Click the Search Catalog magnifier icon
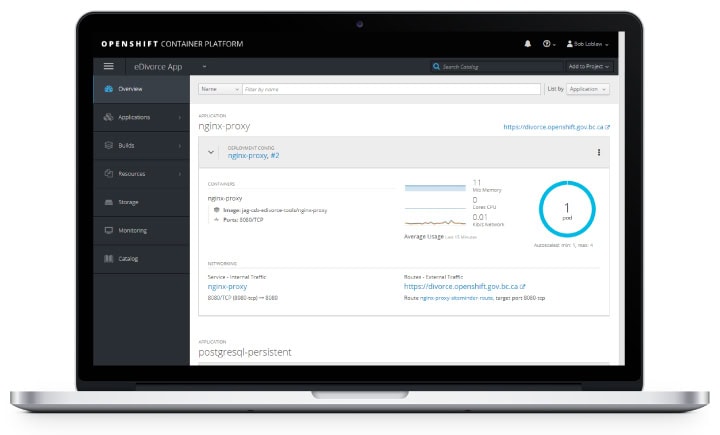The width and height of the screenshot is (720, 435). pos(436,67)
